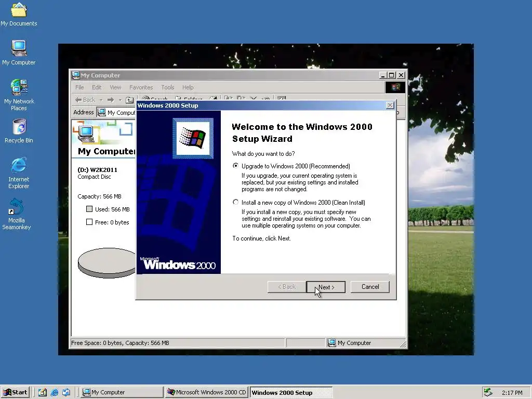Open Outlook Express from Quick Launch
Image resolution: width=532 pixels, height=399 pixels.
point(66,392)
